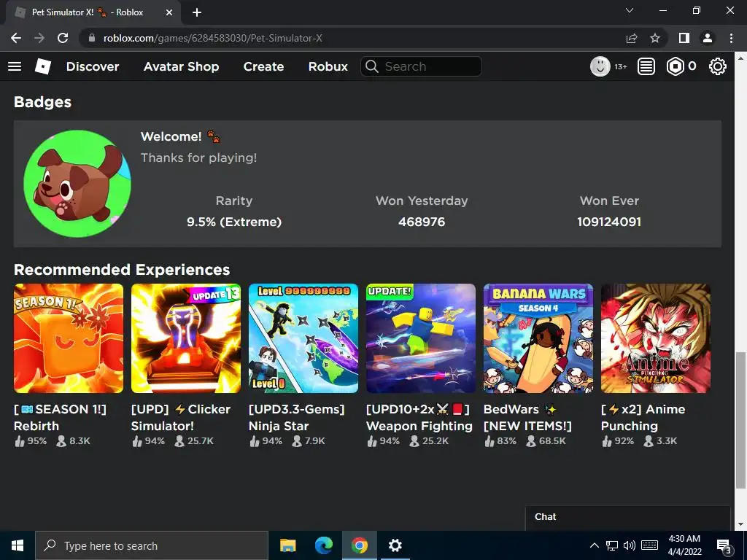Open the tab search dropdown chevron

coord(630,10)
